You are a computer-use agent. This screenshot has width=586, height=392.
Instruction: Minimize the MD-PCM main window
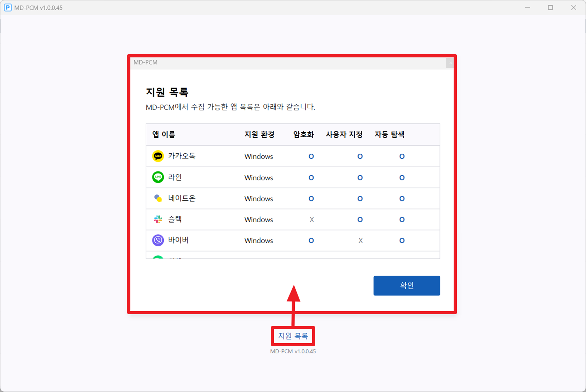pyautogui.click(x=527, y=7)
